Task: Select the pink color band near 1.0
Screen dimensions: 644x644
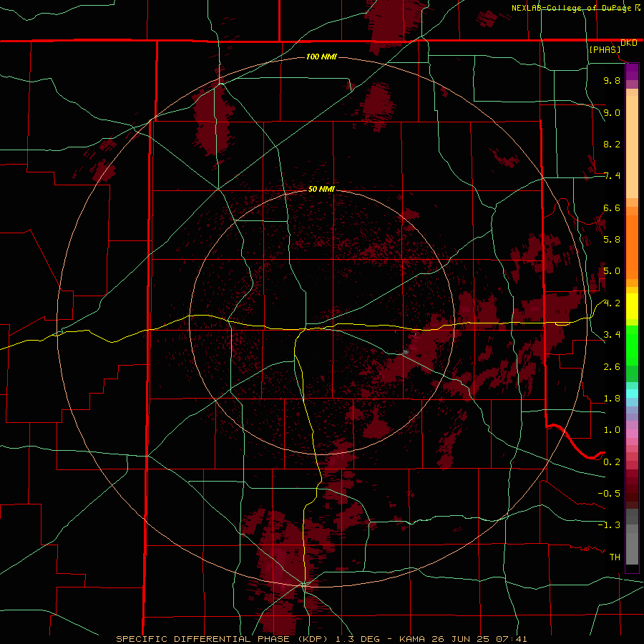Action: pos(632,434)
